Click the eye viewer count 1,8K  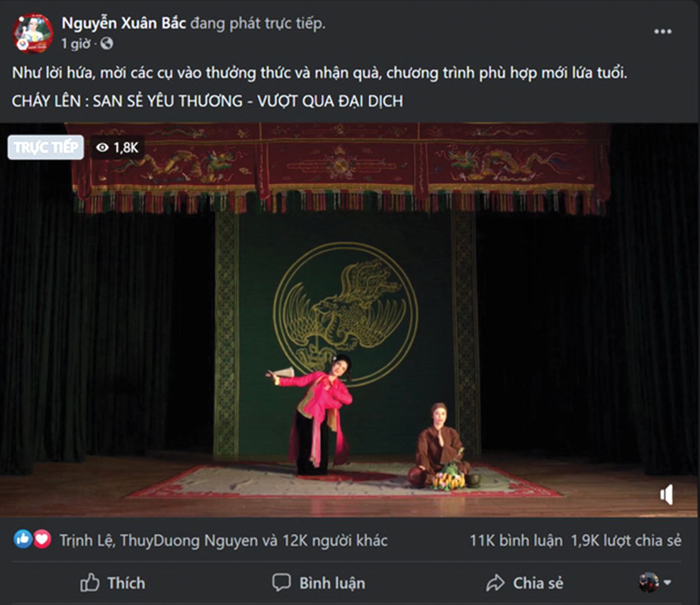click(117, 147)
